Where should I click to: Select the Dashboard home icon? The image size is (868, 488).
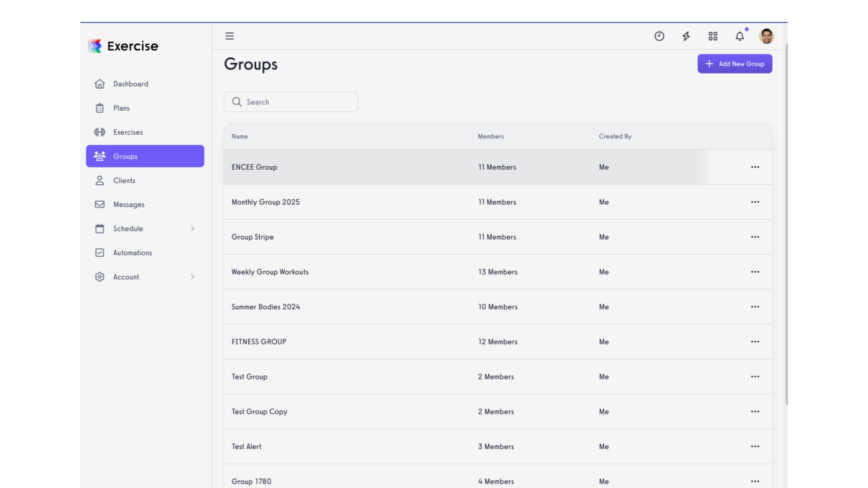pyautogui.click(x=99, y=83)
